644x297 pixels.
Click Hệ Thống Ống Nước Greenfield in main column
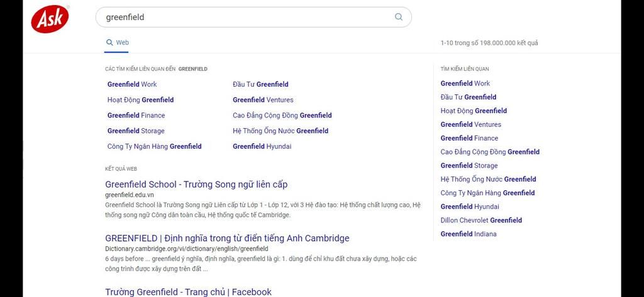[x=280, y=131]
